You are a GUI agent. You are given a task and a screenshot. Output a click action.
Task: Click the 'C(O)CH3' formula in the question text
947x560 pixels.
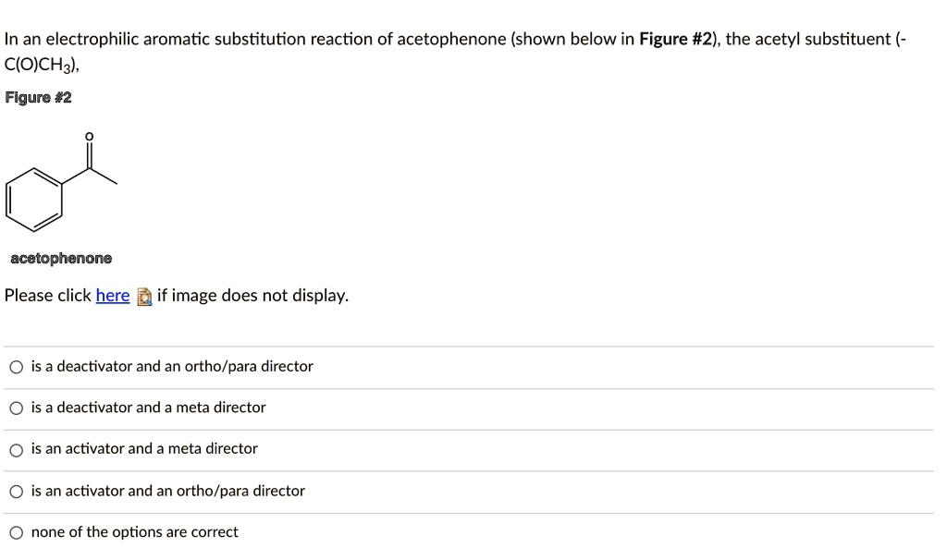point(39,65)
